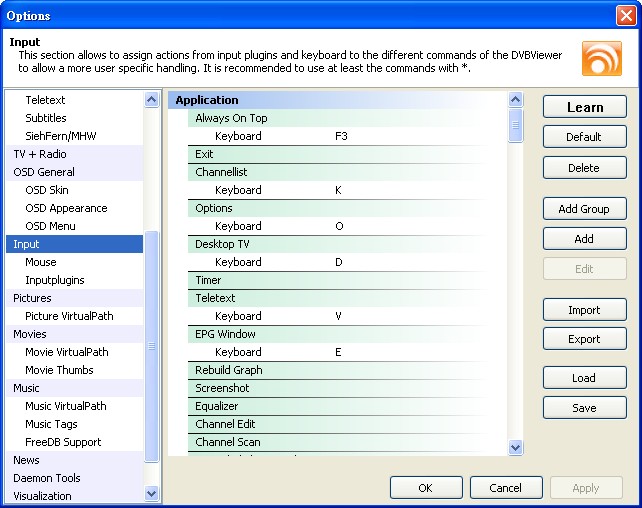
Task: Select the Channel Scan command row
Action: pos(228,442)
